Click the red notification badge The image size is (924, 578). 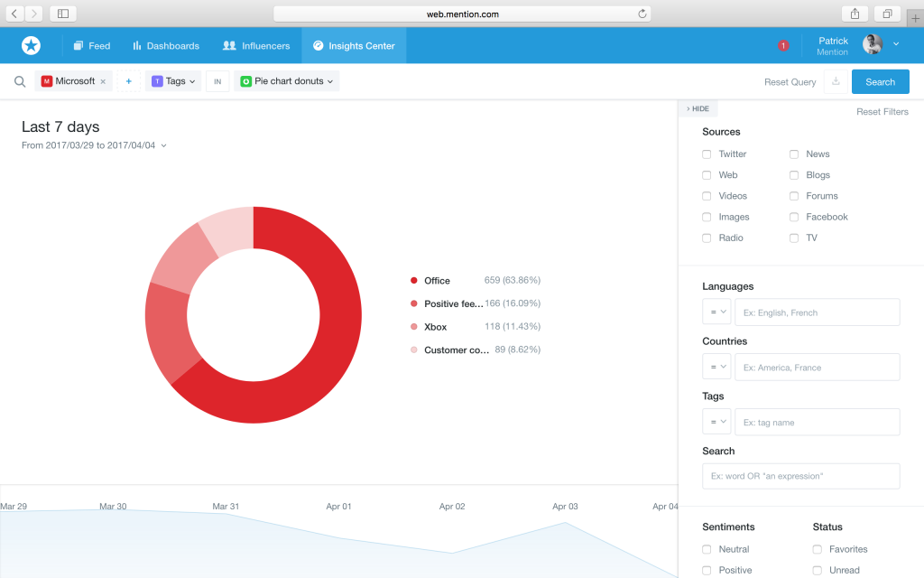782,45
